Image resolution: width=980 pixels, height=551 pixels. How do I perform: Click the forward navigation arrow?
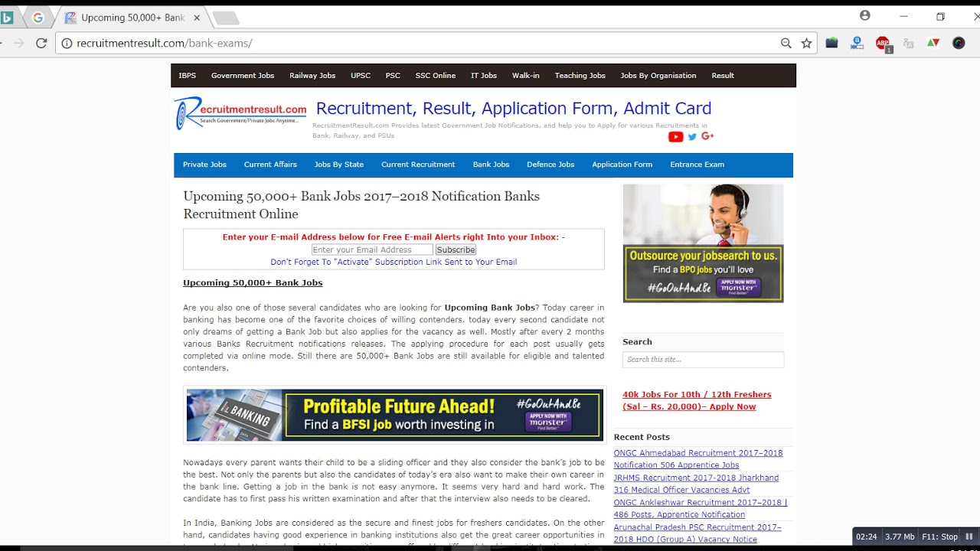pos(19,43)
